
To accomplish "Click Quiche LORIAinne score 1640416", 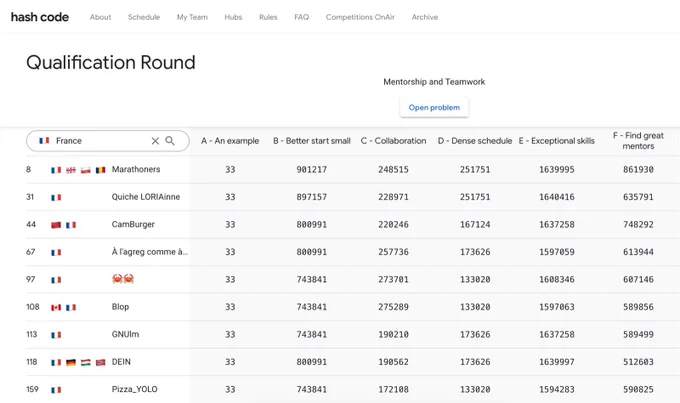I will point(556,197).
